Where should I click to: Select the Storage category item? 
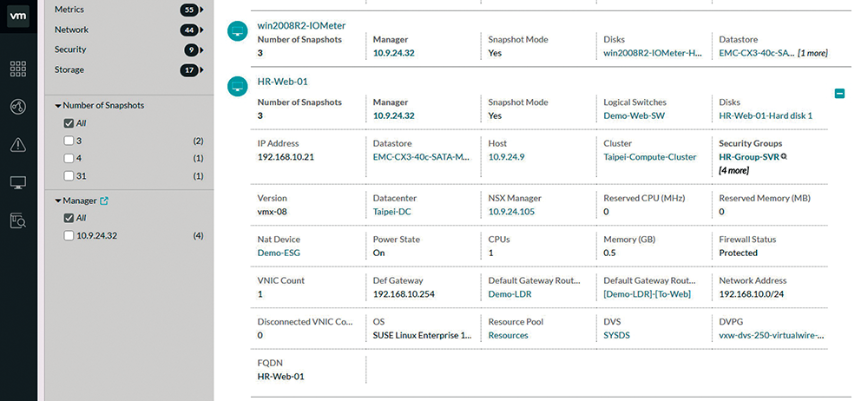point(69,69)
